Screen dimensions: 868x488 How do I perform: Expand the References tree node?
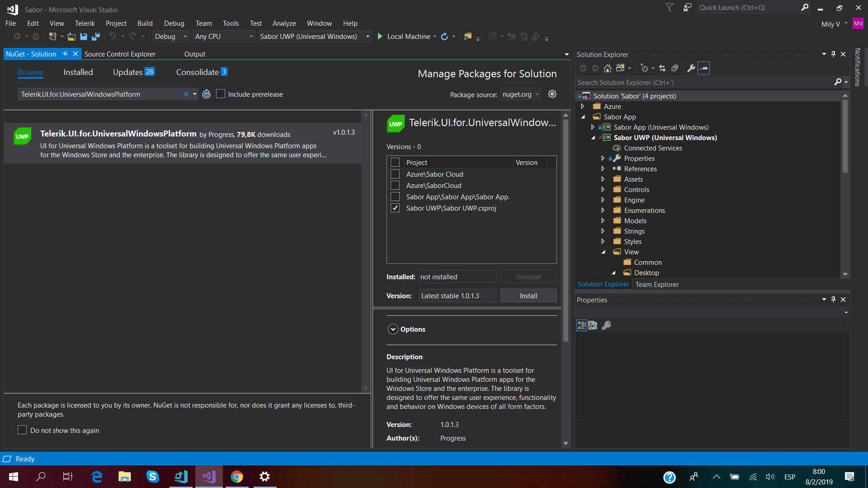(603, 169)
